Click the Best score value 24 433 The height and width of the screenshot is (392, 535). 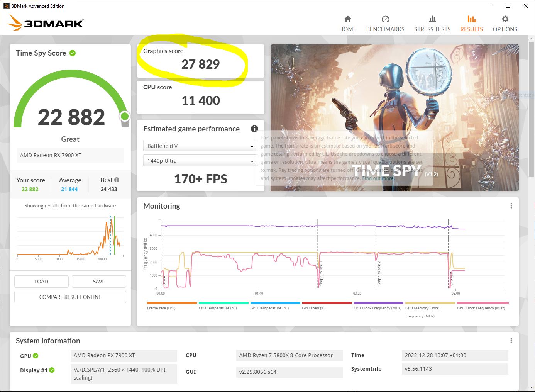point(109,189)
